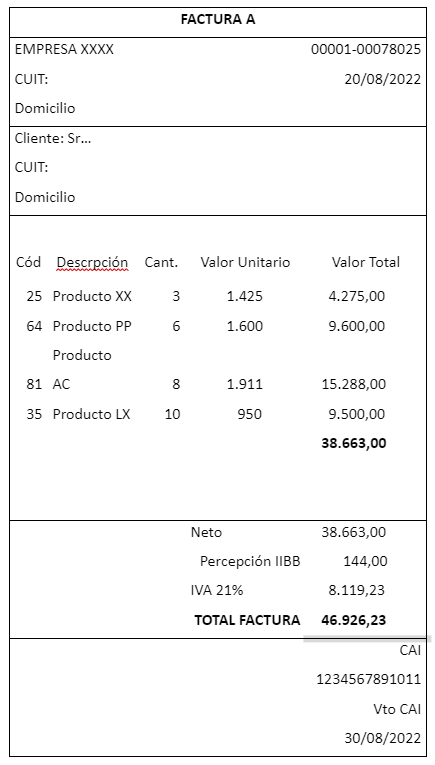
Task: Click the 9.600,00 total for Producto PP
Action: click(356, 326)
